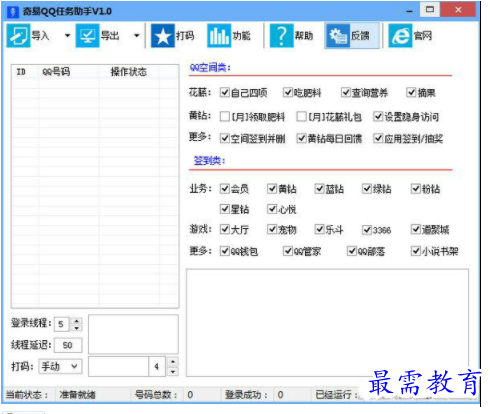
Task: Enable [月]领取肥料 checkbox
Action: (225, 117)
